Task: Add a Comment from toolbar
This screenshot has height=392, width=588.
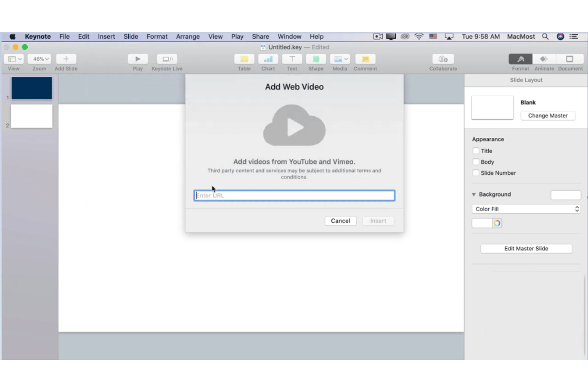Action: (365, 59)
